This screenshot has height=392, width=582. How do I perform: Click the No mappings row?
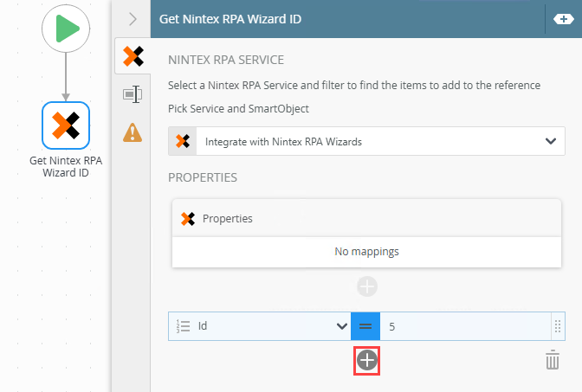pyautogui.click(x=366, y=252)
